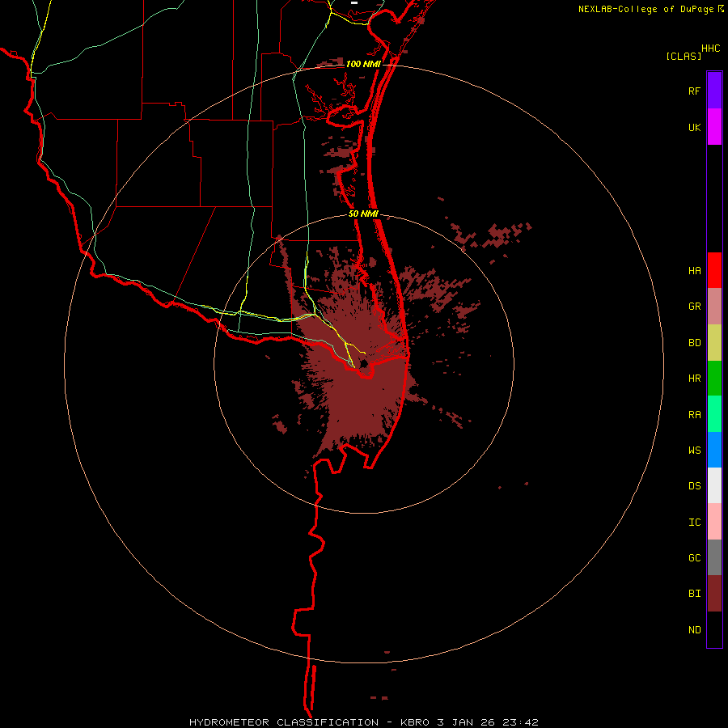This screenshot has width=728, height=728.
Task: Click the black radar site dot
Action: (x=364, y=363)
